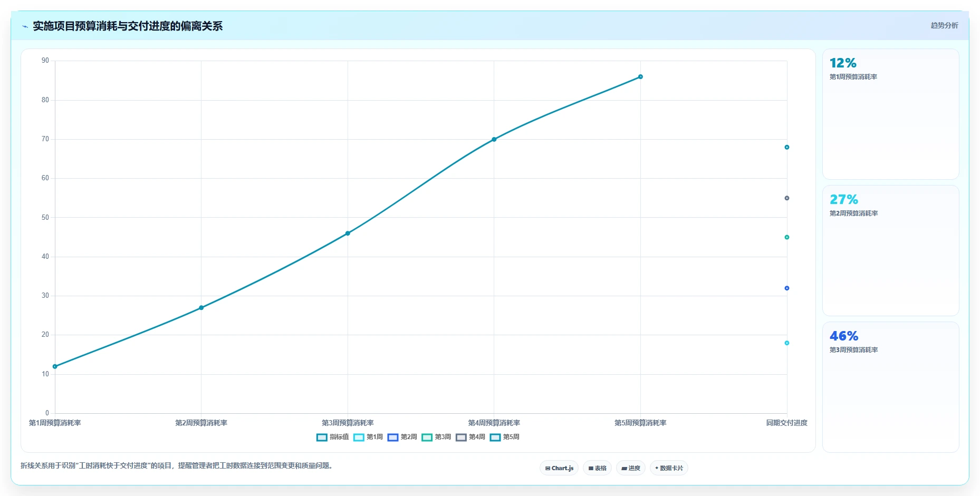Click the Chart.js chip
The height and width of the screenshot is (496, 980).
[559, 468]
